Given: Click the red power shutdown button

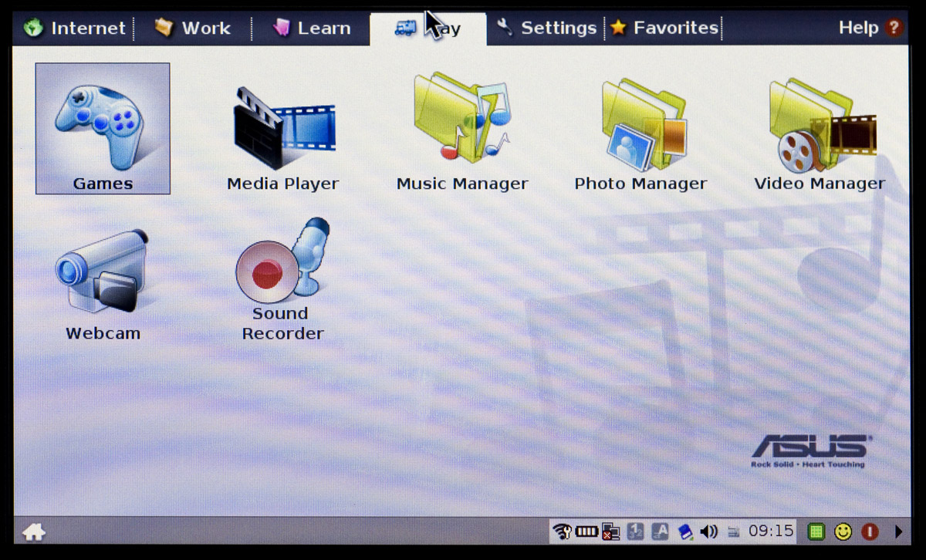Looking at the screenshot, I should click(870, 531).
